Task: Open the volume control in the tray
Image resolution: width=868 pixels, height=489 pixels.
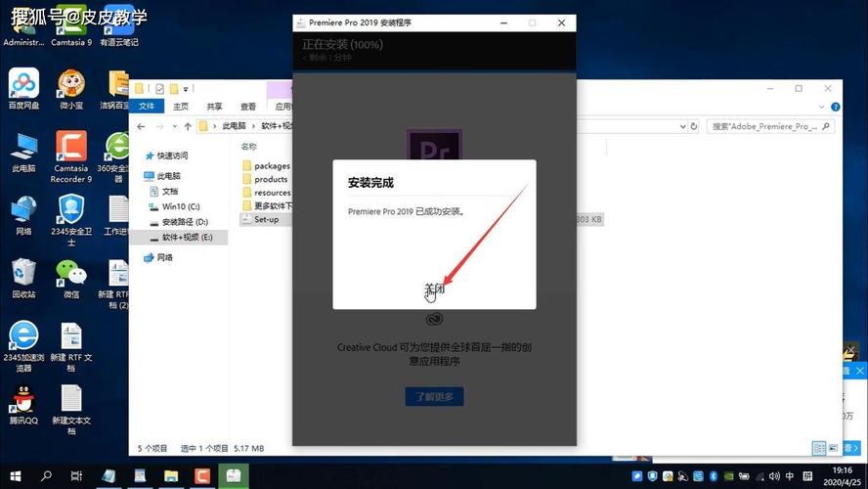Action: pos(774,476)
